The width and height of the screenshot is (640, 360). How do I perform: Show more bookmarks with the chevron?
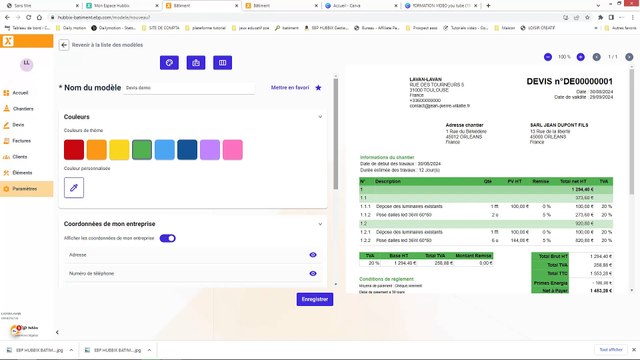point(596,28)
